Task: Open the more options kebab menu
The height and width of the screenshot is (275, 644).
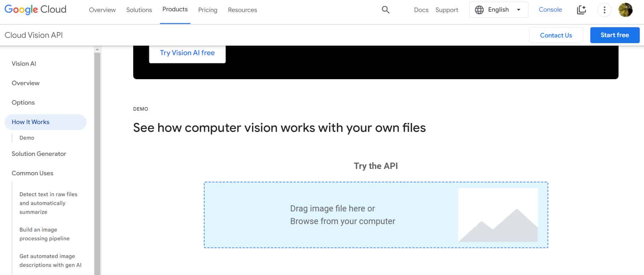Action: 604,10
